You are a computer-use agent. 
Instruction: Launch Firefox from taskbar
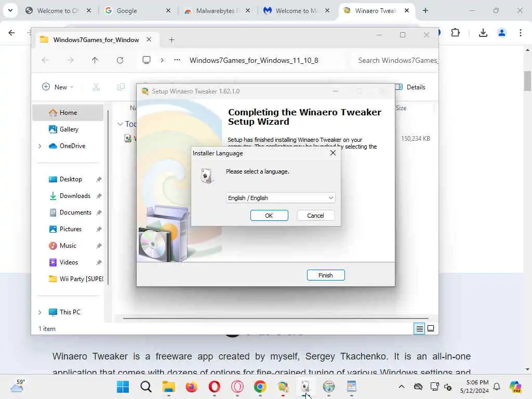pyautogui.click(x=191, y=387)
